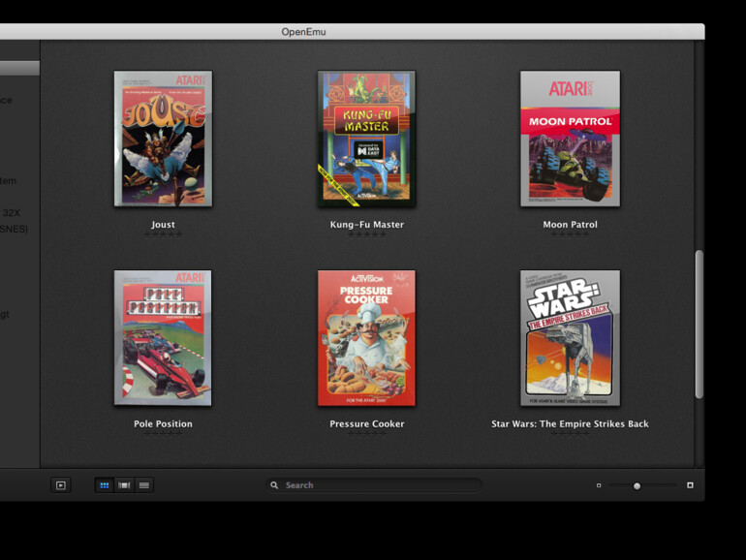Image resolution: width=746 pixels, height=560 pixels.
Task: Select the Pole Position cover art
Action: pos(163,338)
